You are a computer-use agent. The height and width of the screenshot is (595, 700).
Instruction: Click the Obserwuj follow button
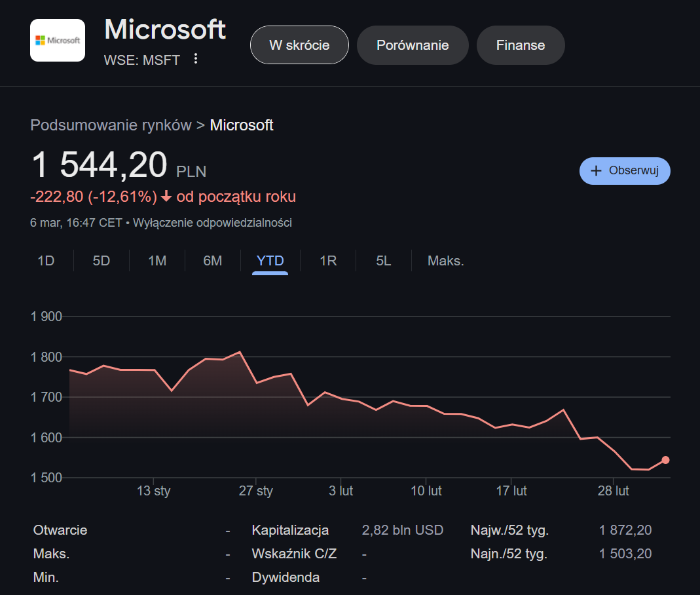pyautogui.click(x=625, y=170)
